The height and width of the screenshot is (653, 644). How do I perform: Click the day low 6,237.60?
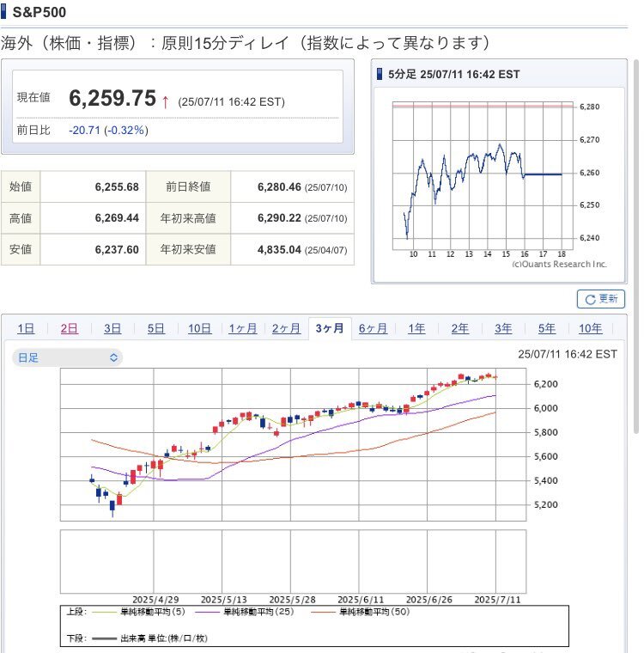click(x=117, y=250)
